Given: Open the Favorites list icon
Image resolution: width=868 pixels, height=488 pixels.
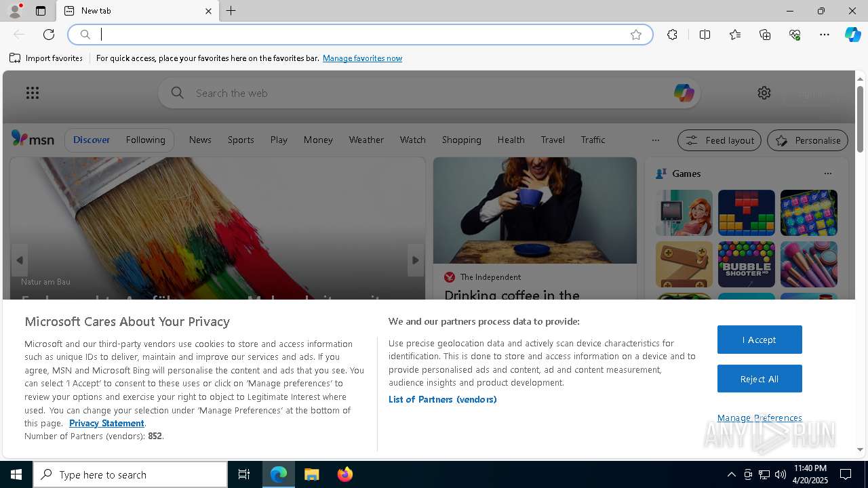Looking at the screenshot, I should pyautogui.click(x=735, y=35).
